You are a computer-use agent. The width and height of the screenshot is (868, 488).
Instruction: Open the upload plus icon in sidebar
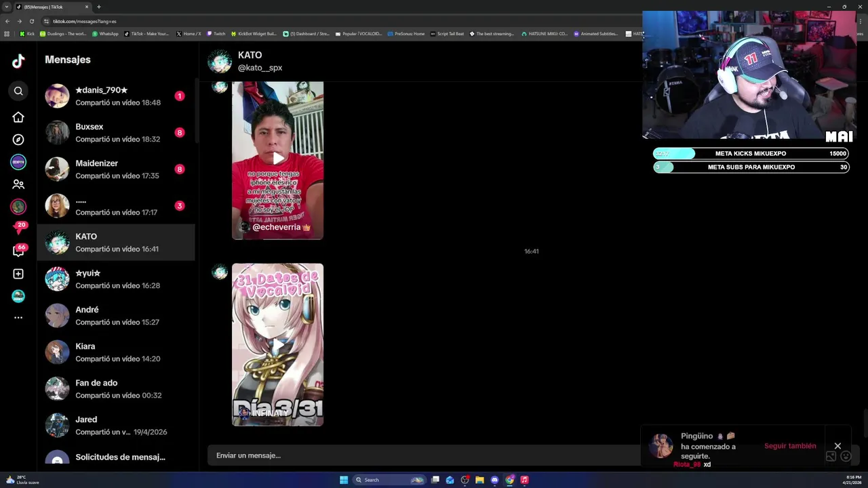(x=18, y=274)
